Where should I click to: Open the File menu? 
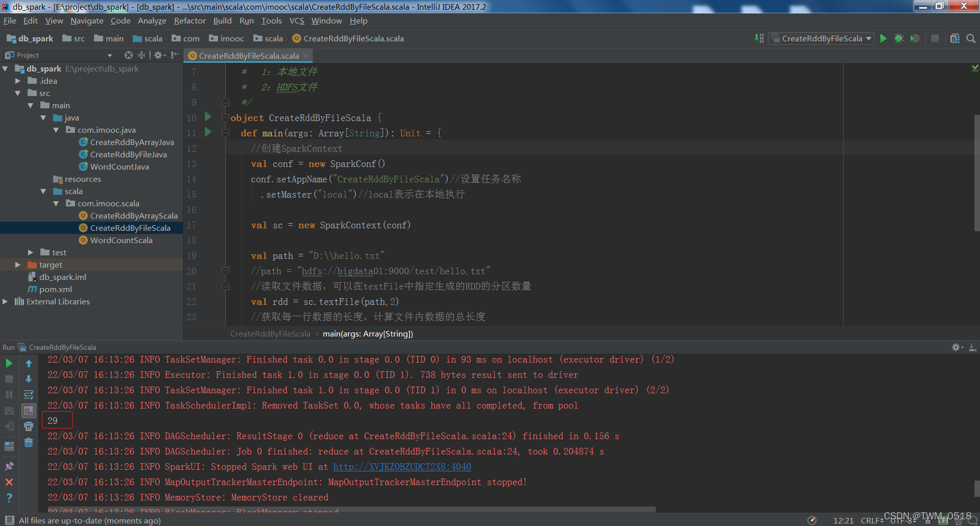click(x=10, y=21)
